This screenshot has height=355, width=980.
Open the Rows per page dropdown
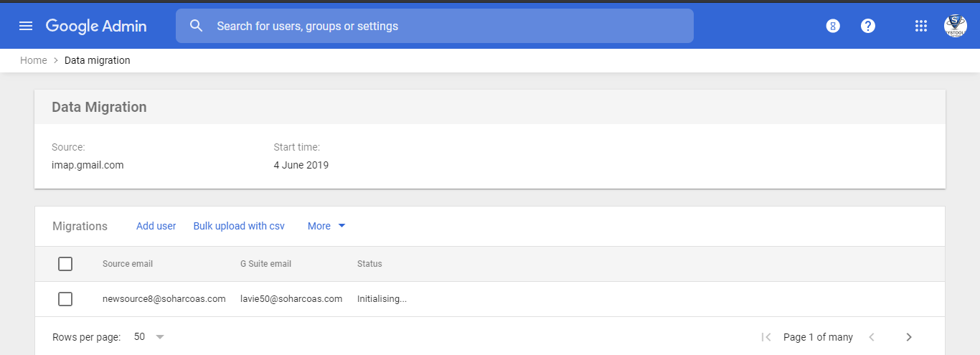click(149, 337)
